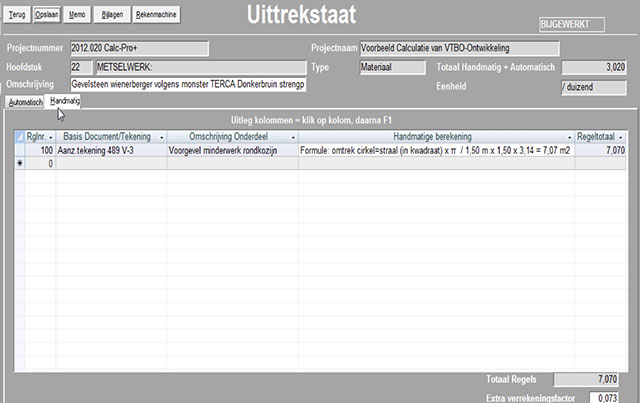The width and height of the screenshot is (640, 403).
Task: Select the Handmatige berekening formula cell
Action: pos(434,150)
